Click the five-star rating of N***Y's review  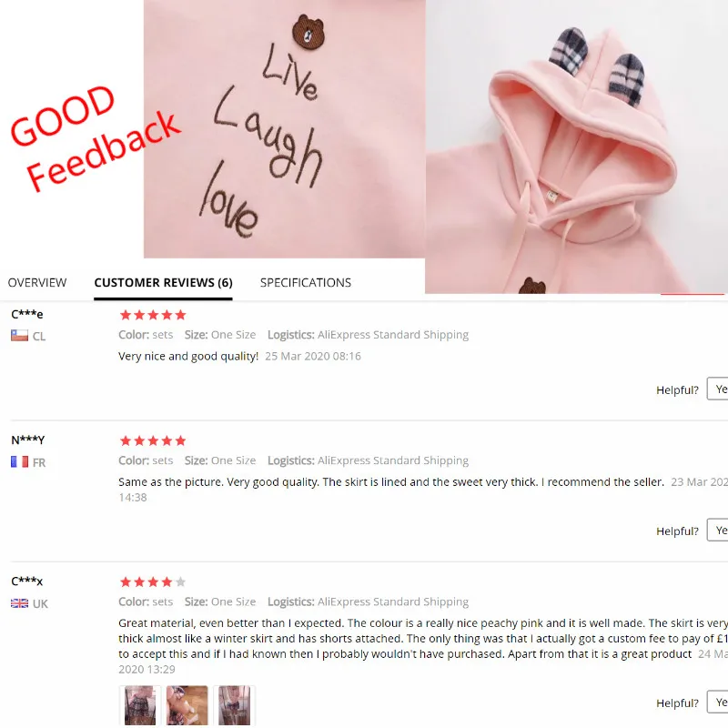click(x=153, y=440)
